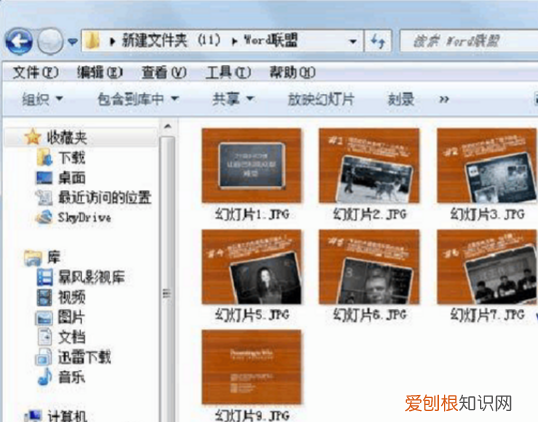Screen dimensions: 538x422
Task: Open recent pages dropdown next to Forward button
Action: point(72,42)
